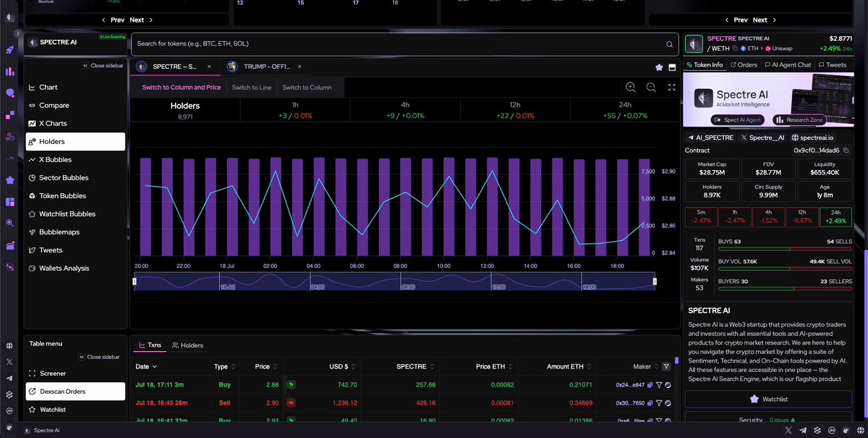Viewport: 868px width, 438px height.
Task: Open the Spectre AI token logo in header
Action: coord(694,43)
